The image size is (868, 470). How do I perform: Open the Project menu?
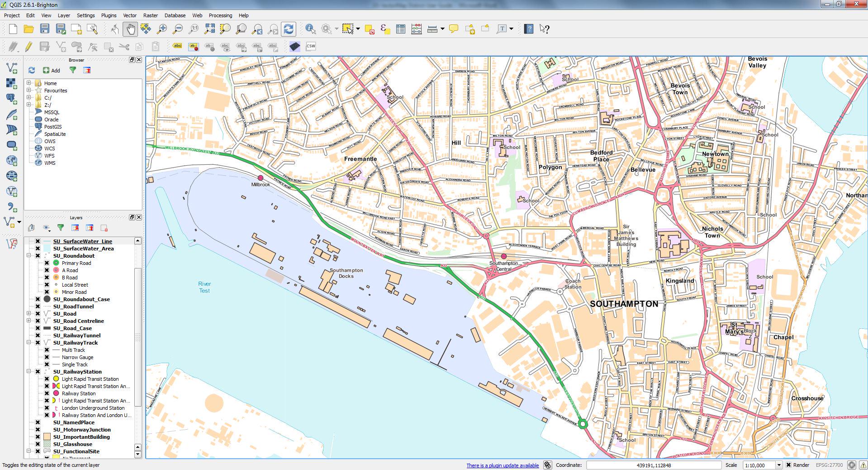click(12, 15)
